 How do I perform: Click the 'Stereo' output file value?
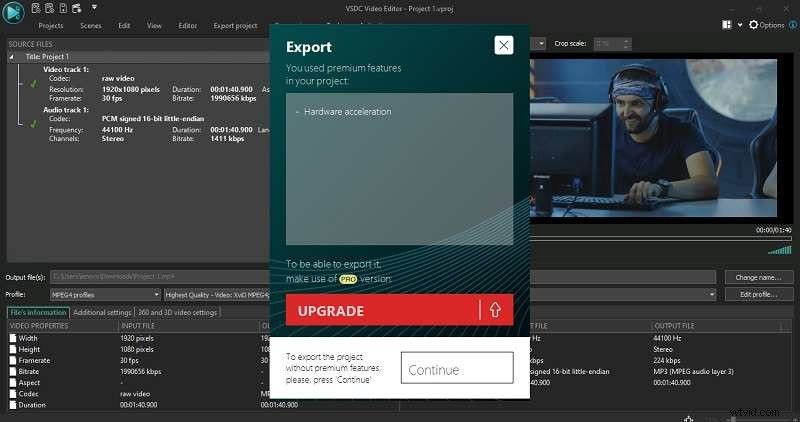tap(663, 350)
